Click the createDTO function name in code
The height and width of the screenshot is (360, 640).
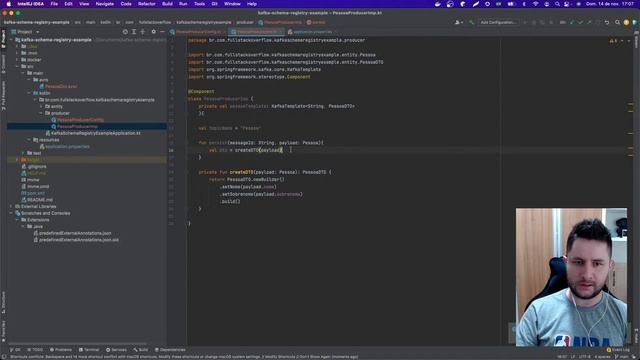(x=241, y=172)
